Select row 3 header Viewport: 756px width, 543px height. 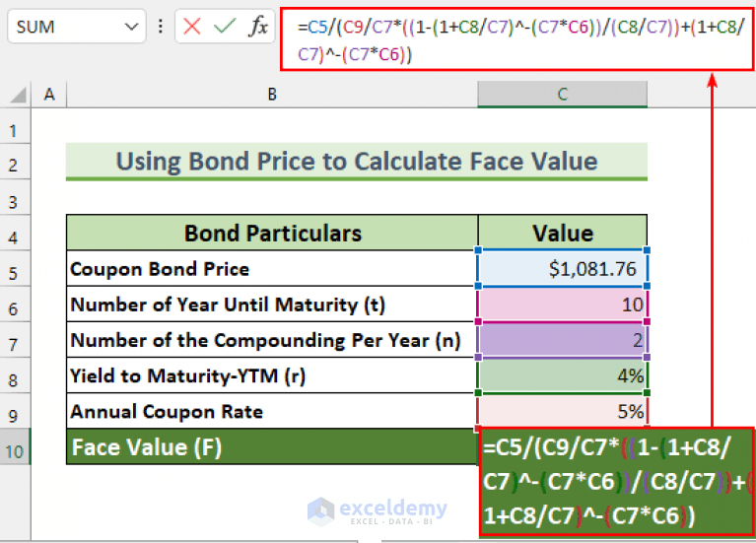pos(15,198)
